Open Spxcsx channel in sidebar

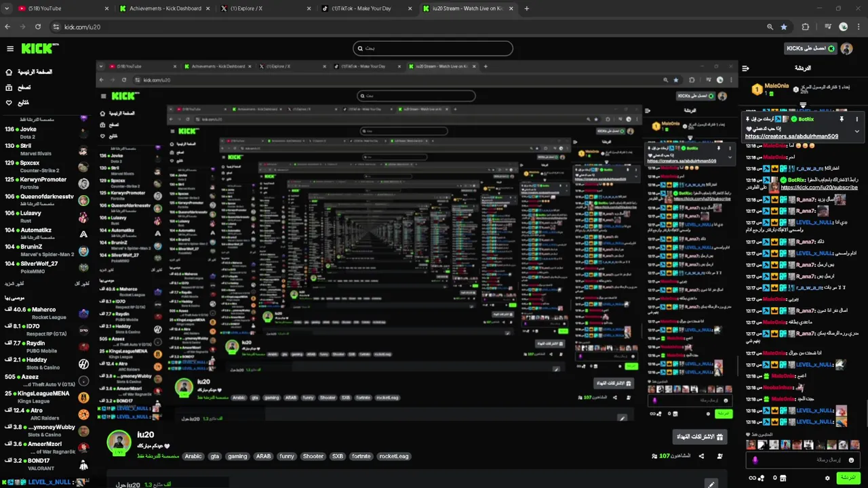[x=46, y=166]
